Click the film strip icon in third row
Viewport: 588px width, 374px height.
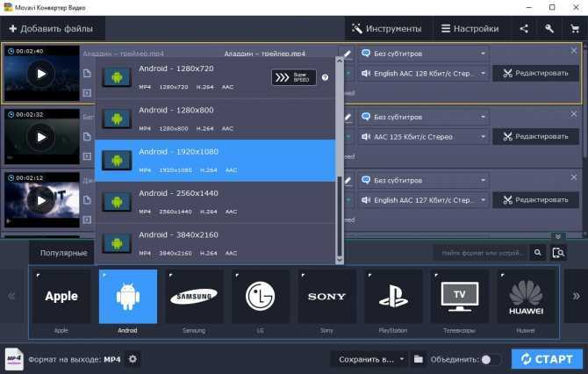(x=87, y=219)
